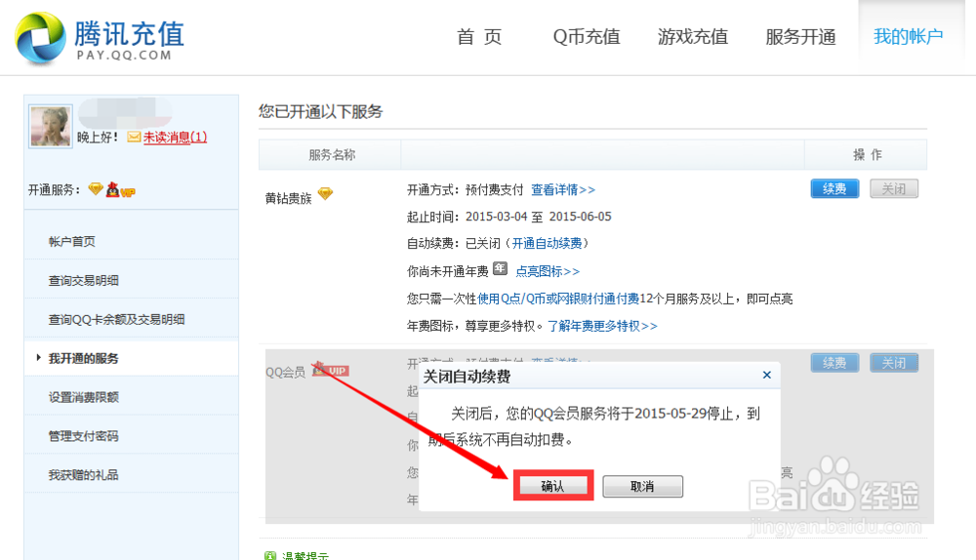Screen dimensions: 976x560
Task: Click the envelope unread message icon
Action: (x=134, y=137)
